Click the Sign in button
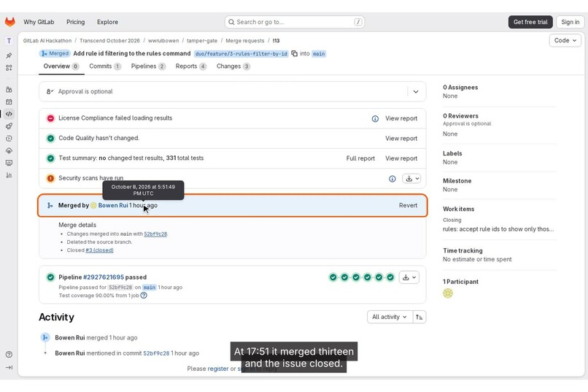The width and height of the screenshot is (588, 392). [570, 22]
